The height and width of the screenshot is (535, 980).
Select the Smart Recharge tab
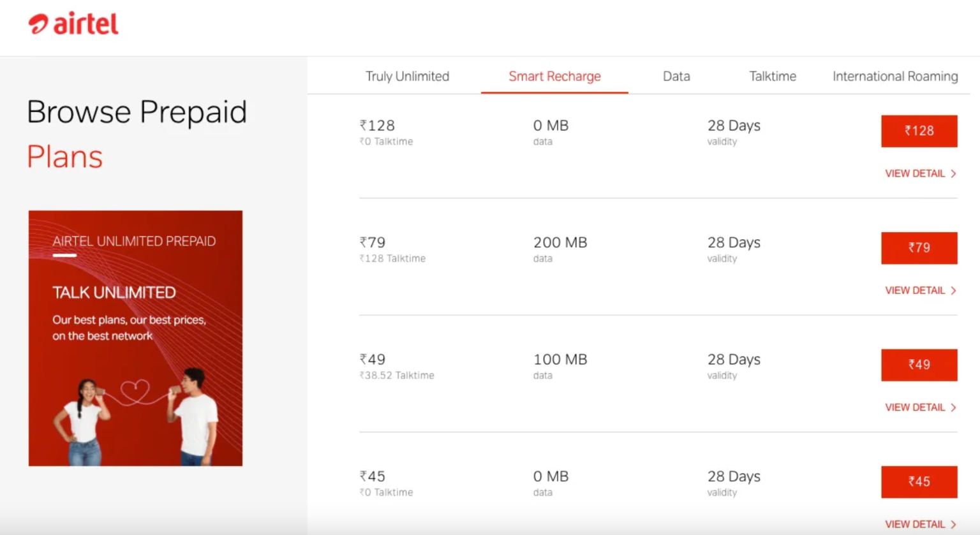[x=554, y=76]
